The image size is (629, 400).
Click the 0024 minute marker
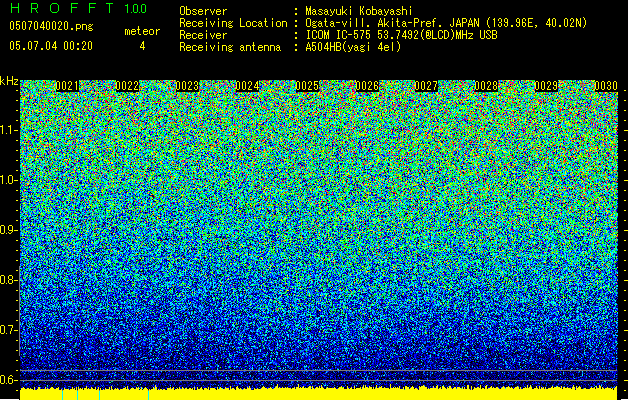tap(247, 86)
